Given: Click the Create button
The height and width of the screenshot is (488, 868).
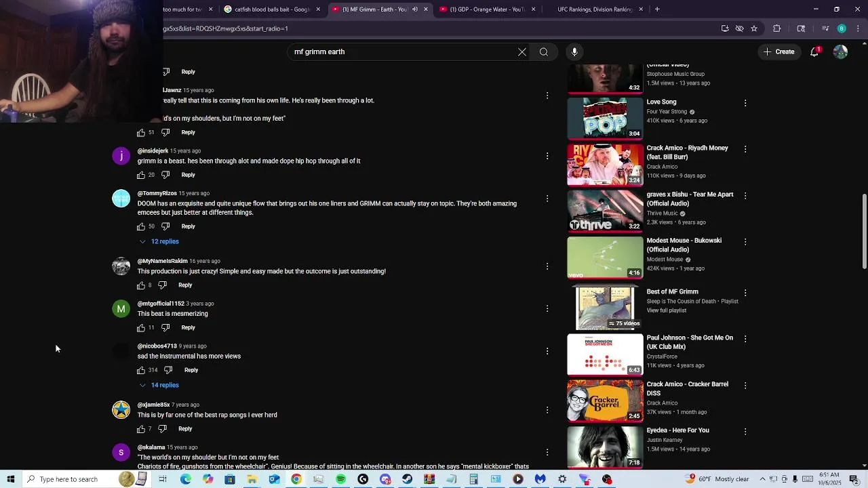Looking at the screenshot, I should coord(778,52).
